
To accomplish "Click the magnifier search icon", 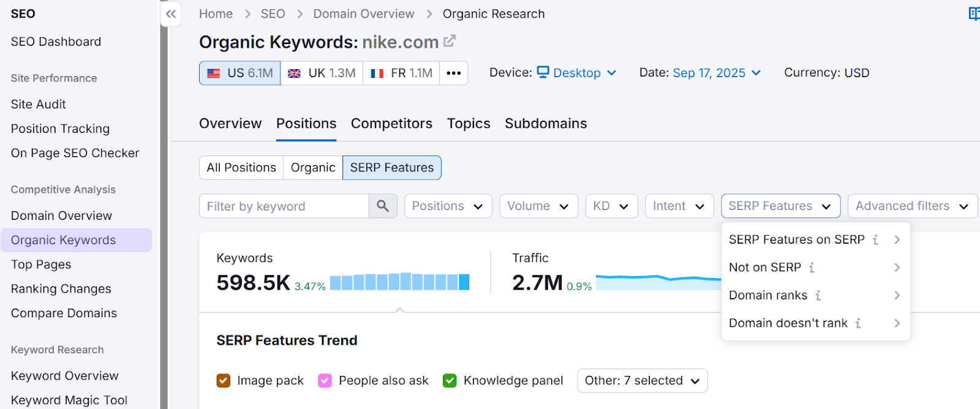I will (383, 206).
